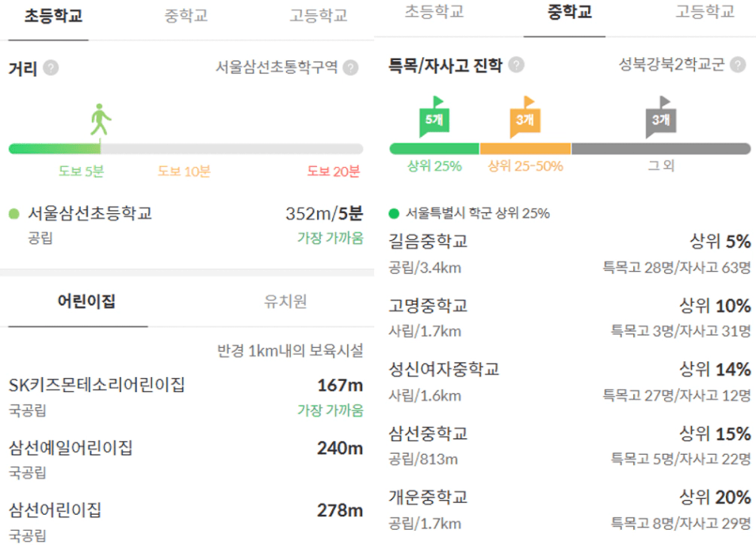Open 길음중학교 school details

429,242
